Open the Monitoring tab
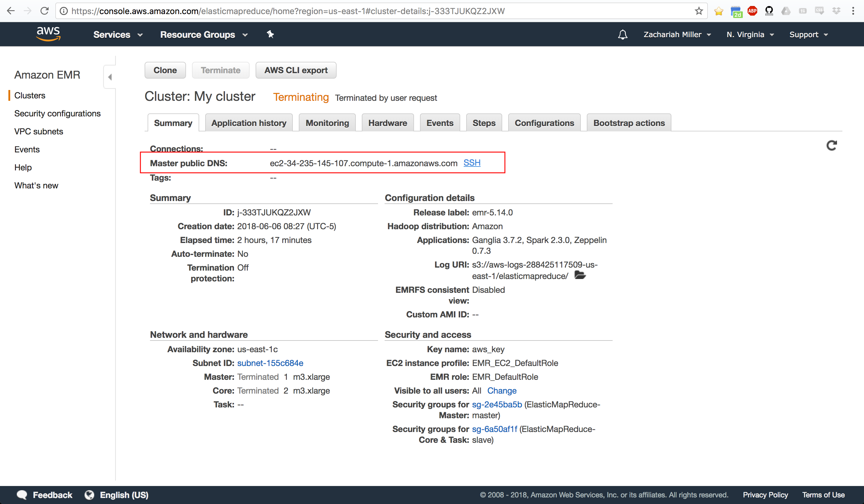 pyautogui.click(x=327, y=123)
